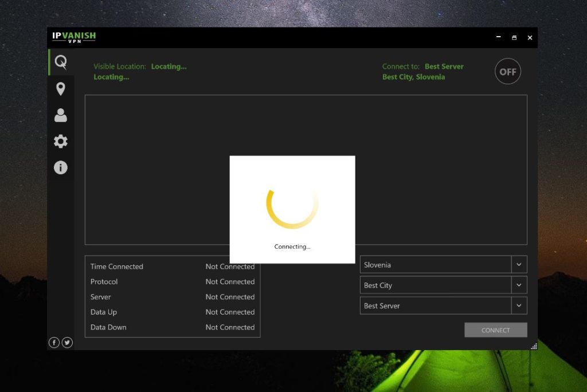The width and height of the screenshot is (587, 392).
Task: Open IPVanish Facebook page icon
Action: point(54,342)
